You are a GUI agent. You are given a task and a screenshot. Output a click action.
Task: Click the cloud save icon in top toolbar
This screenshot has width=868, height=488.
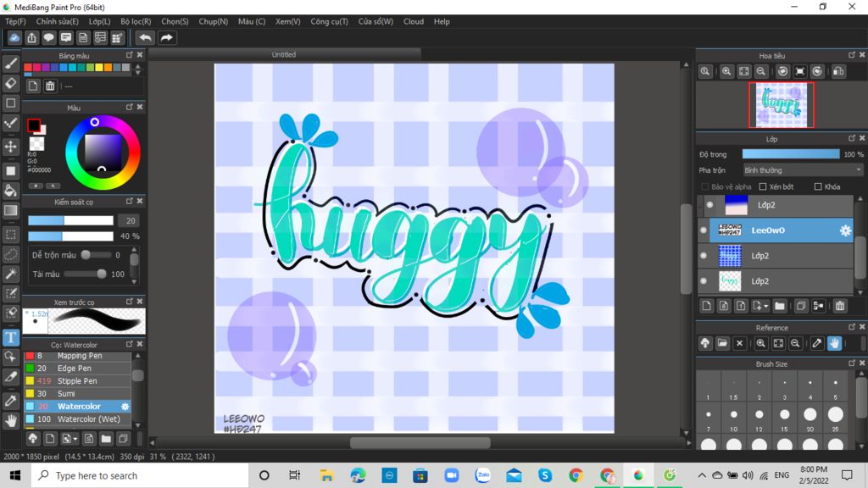pyautogui.click(x=14, y=37)
